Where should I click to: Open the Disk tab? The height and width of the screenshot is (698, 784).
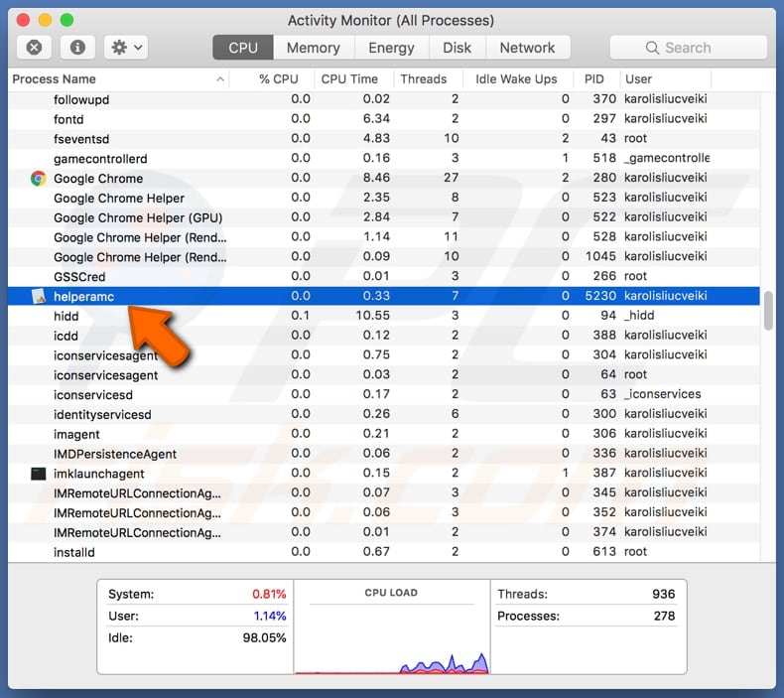(457, 48)
